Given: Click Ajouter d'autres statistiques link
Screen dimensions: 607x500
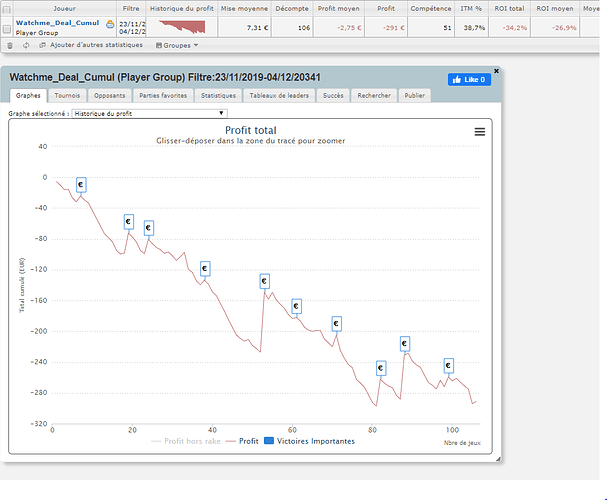Looking at the screenshot, I should [96, 45].
